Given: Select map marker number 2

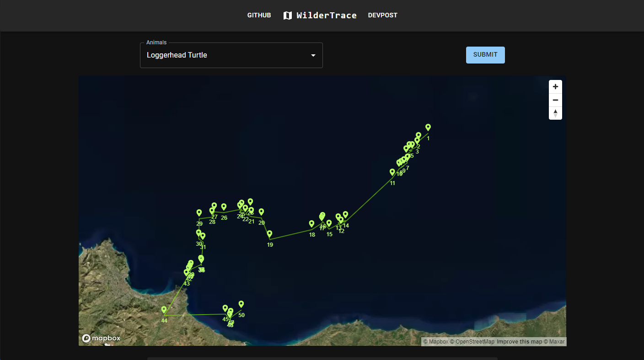Looking at the screenshot, I should pyautogui.click(x=419, y=136).
